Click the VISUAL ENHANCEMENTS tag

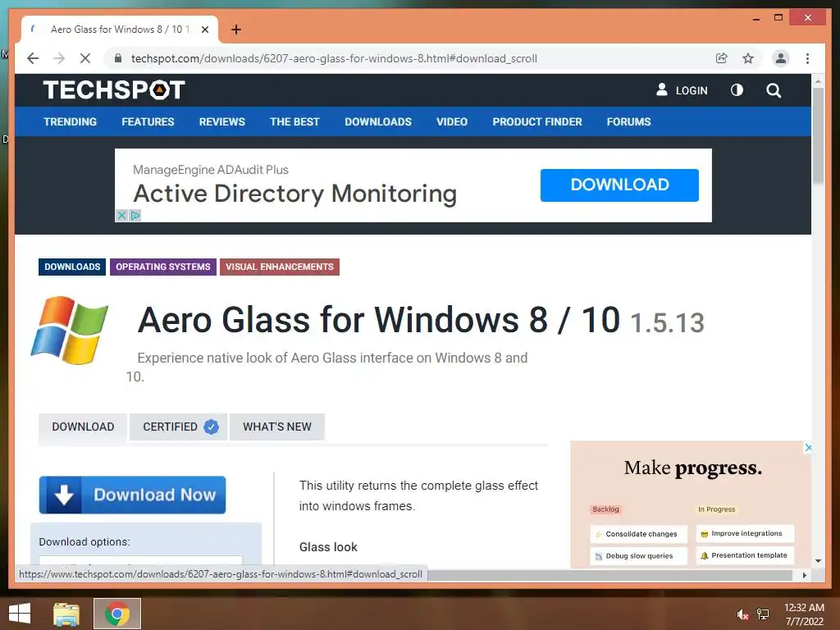[279, 267]
